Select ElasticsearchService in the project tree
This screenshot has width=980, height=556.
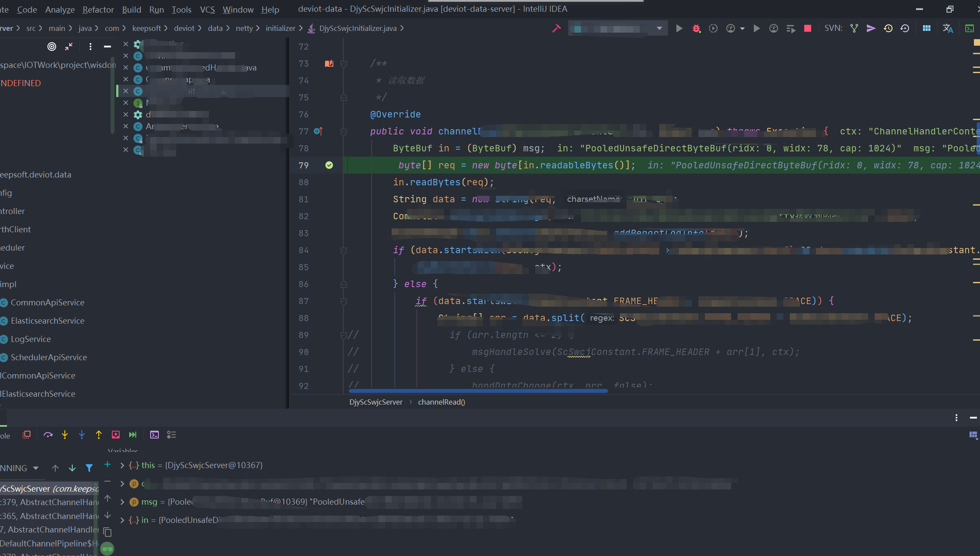(47, 321)
